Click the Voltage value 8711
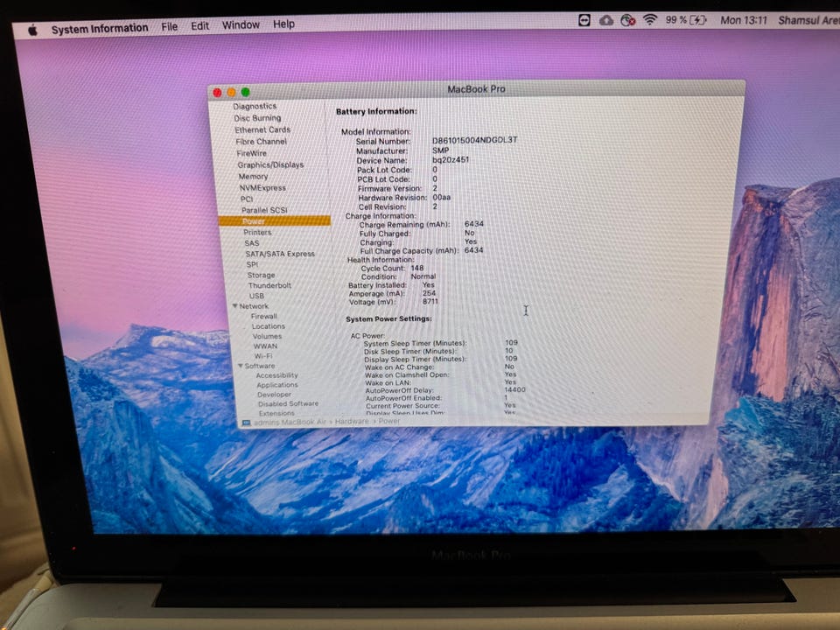840x630 pixels. (x=430, y=302)
